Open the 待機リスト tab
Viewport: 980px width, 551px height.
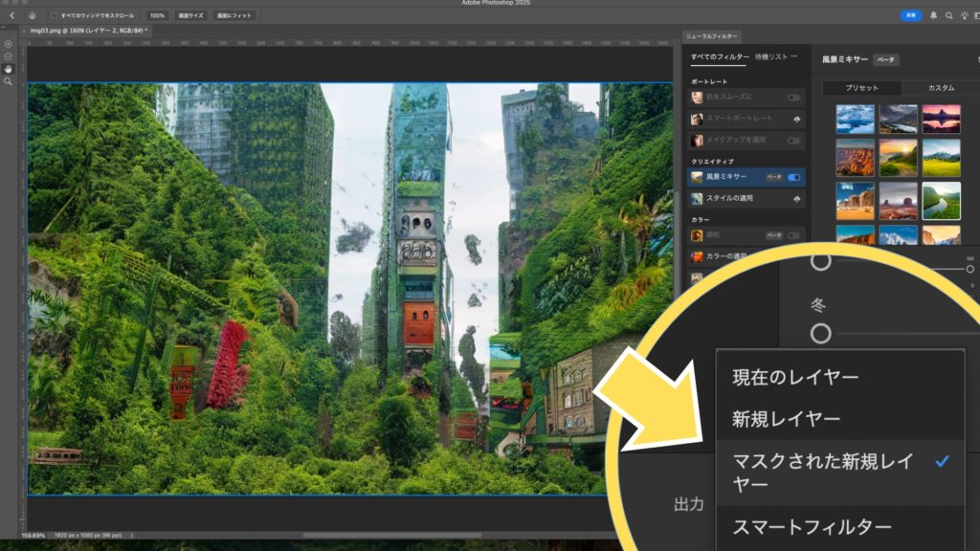point(770,57)
